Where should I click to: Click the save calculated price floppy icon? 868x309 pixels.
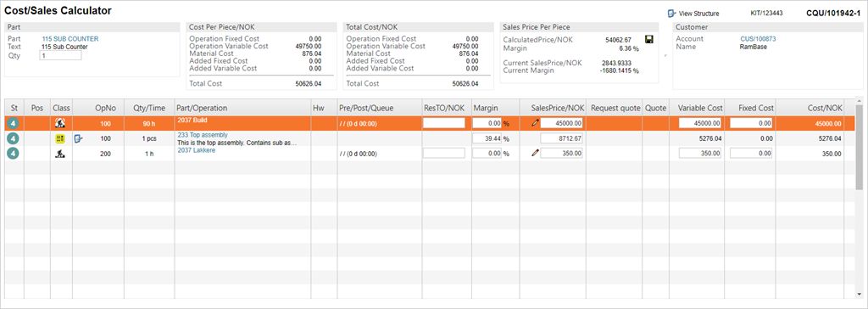(x=649, y=39)
